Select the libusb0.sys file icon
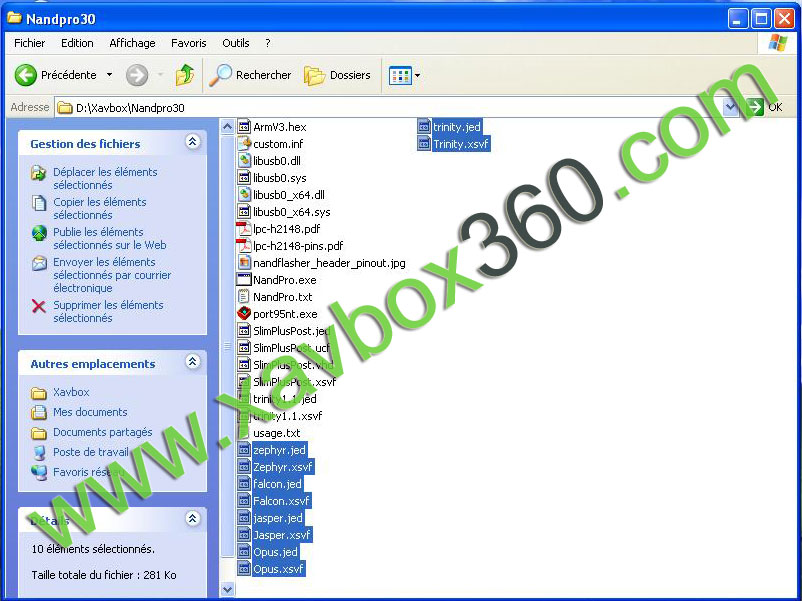The height and width of the screenshot is (601, 802). point(244,178)
